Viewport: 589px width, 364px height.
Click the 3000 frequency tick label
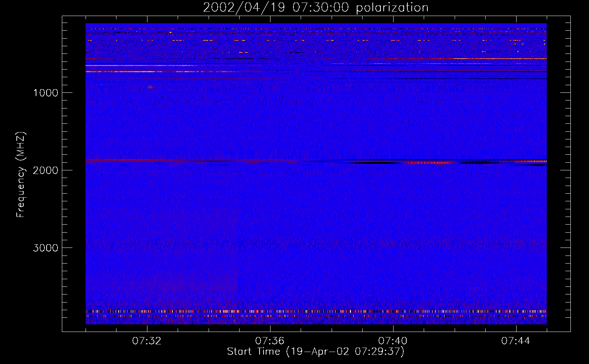[x=46, y=248]
